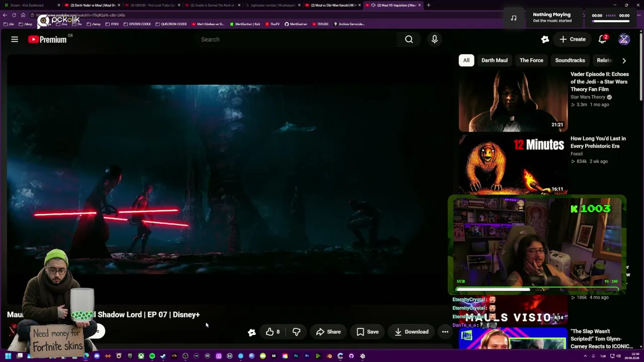Click the Star Wars Theory channel name
Viewport: 644px width, 362px height.
click(588, 97)
